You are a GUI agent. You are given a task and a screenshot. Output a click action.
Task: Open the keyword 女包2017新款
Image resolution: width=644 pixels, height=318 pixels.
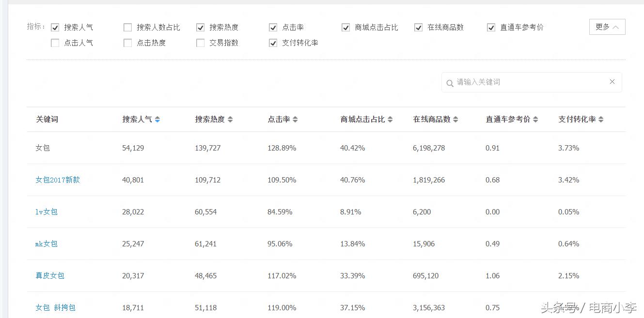click(x=58, y=180)
